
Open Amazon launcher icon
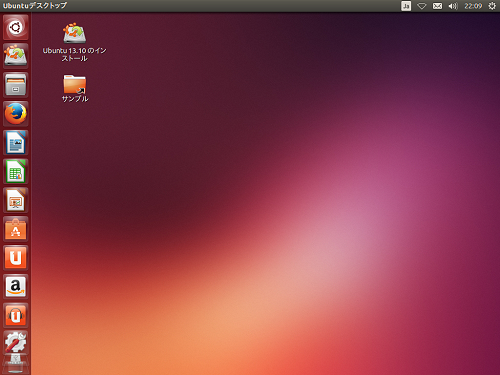tap(15, 287)
